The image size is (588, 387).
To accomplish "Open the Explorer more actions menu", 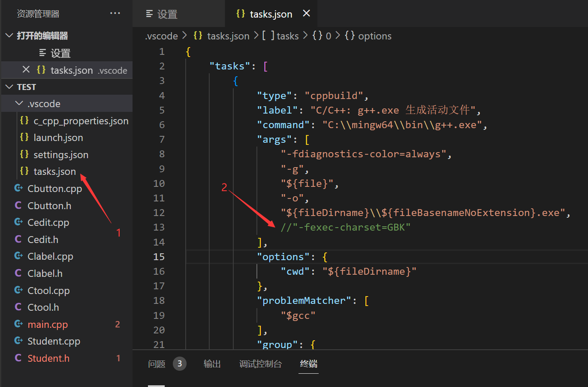I will pos(115,13).
